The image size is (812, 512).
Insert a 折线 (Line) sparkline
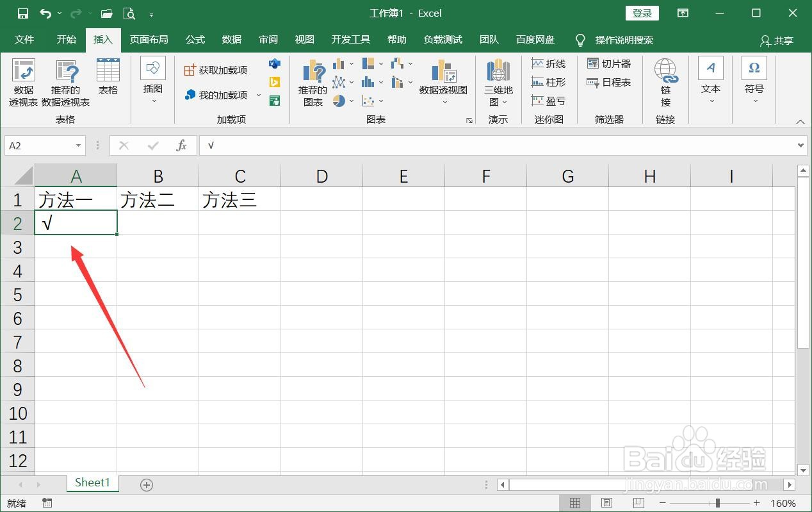click(549, 63)
